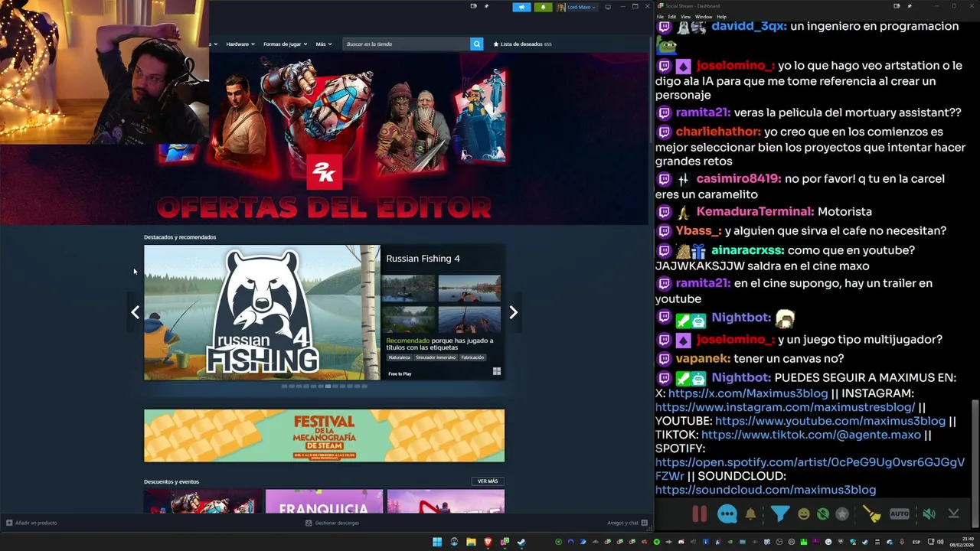980x551 pixels.
Task: Toggle the bell alerts icon in Social Stream
Action: pos(750,514)
